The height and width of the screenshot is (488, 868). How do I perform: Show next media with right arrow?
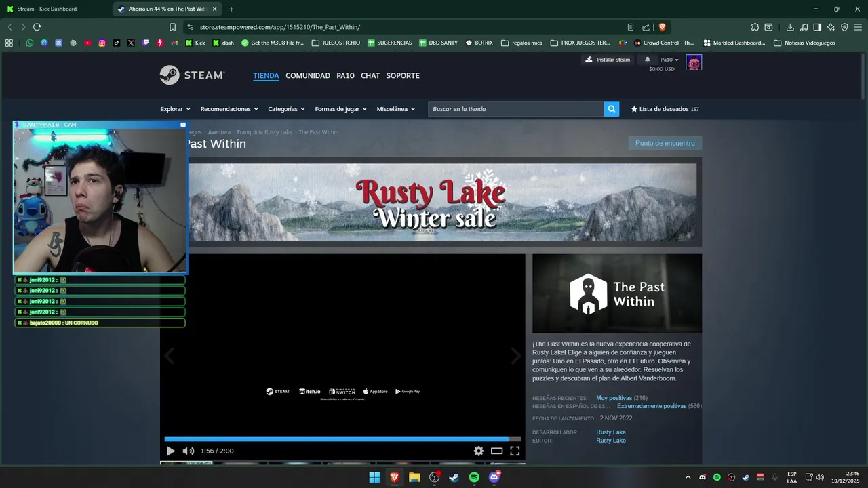pos(515,356)
